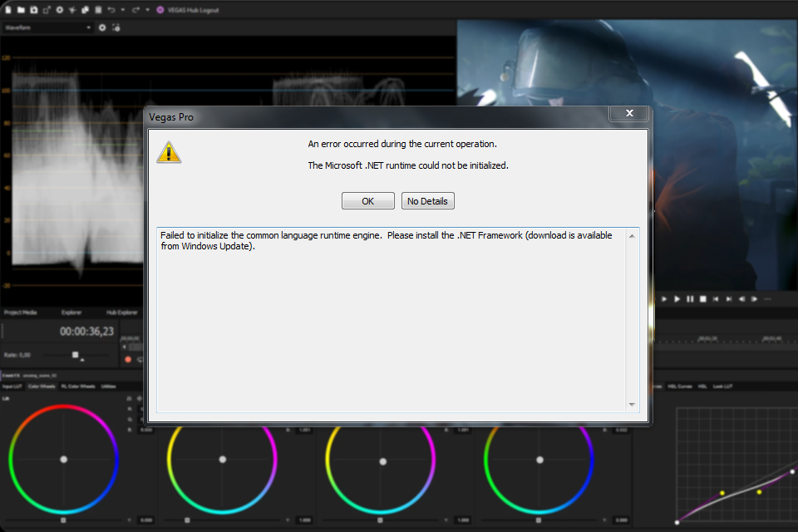This screenshot has height=532, width=798.
Task: Click Go to Start in preview controls
Action: click(x=716, y=299)
